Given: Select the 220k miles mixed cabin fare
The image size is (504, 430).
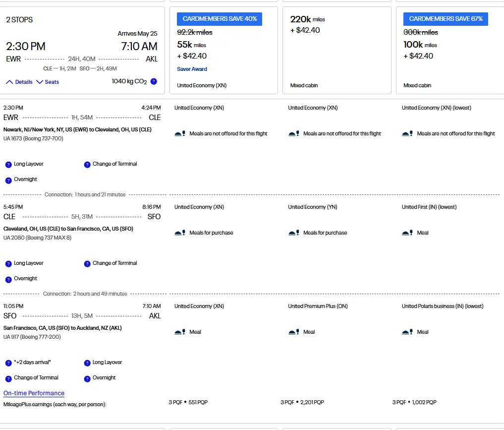Looking at the screenshot, I should 337,50.
